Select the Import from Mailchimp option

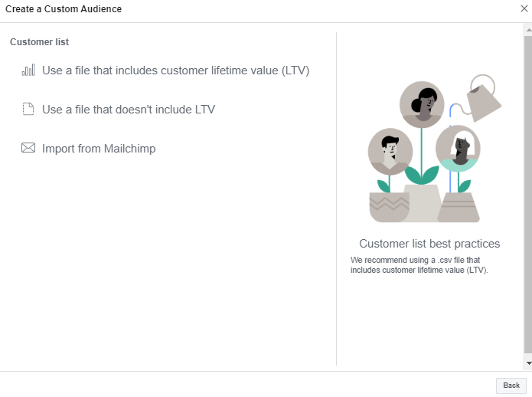coord(99,149)
